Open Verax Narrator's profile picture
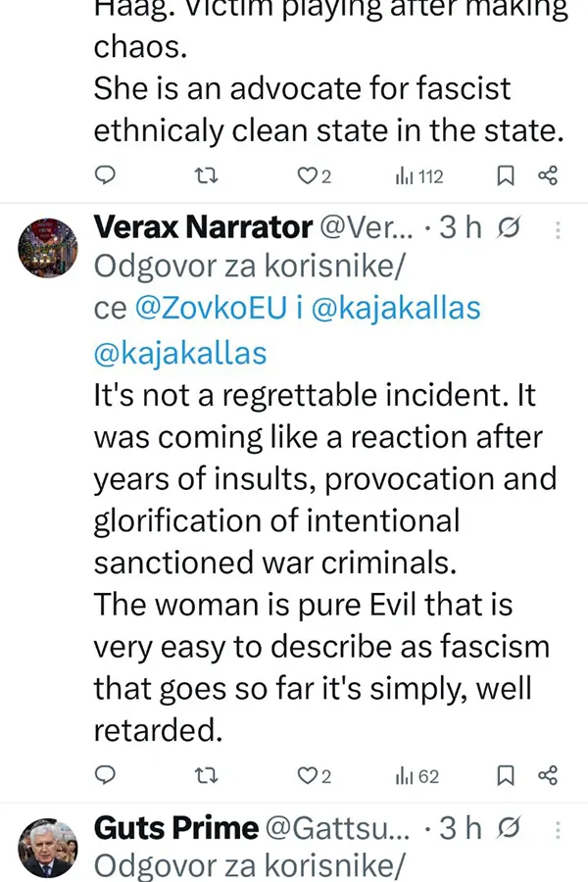 coord(47,248)
